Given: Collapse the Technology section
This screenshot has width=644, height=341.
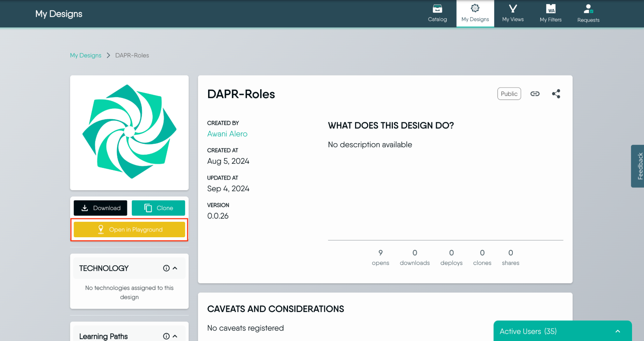Looking at the screenshot, I should click(x=175, y=268).
